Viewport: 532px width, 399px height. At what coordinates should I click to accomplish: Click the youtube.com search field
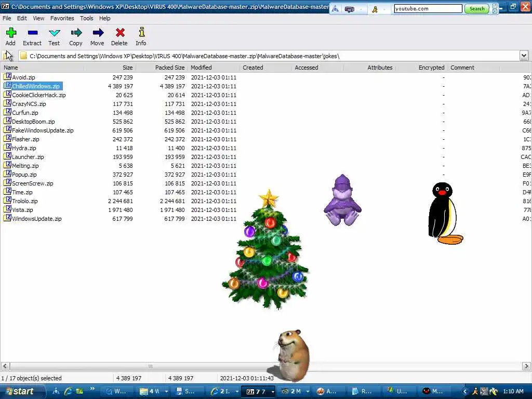(x=428, y=8)
